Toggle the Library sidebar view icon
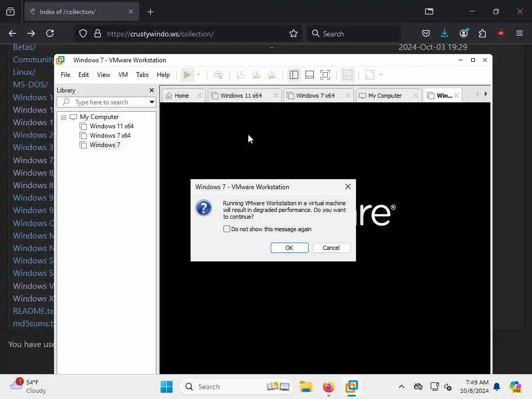 294,75
